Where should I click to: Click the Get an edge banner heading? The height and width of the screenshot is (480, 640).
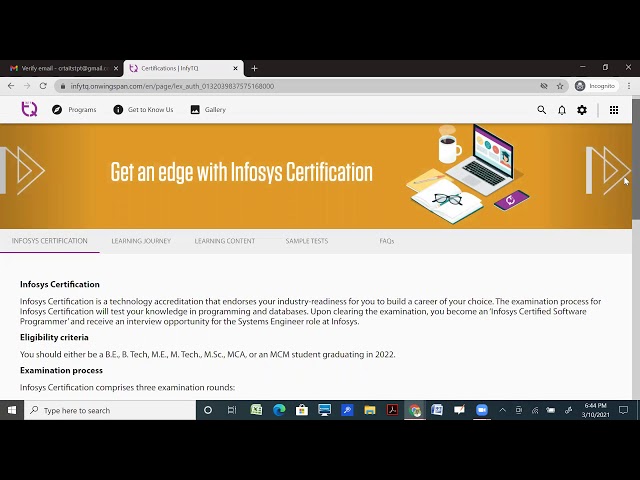[241, 172]
